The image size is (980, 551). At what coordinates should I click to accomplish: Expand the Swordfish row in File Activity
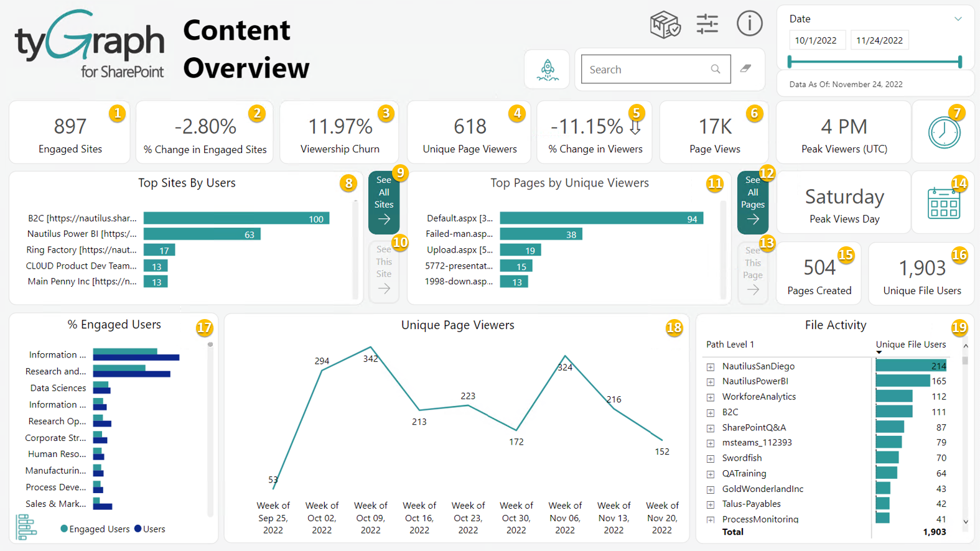click(x=711, y=458)
